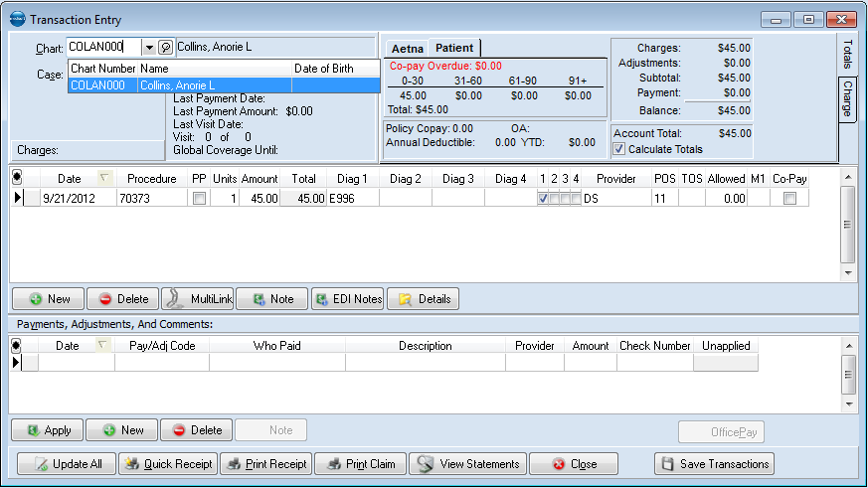Click the Transaction Entry window logo icon
Image resolution: width=868 pixels, height=488 pixels.
pyautogui.click(x=18, y=19)
